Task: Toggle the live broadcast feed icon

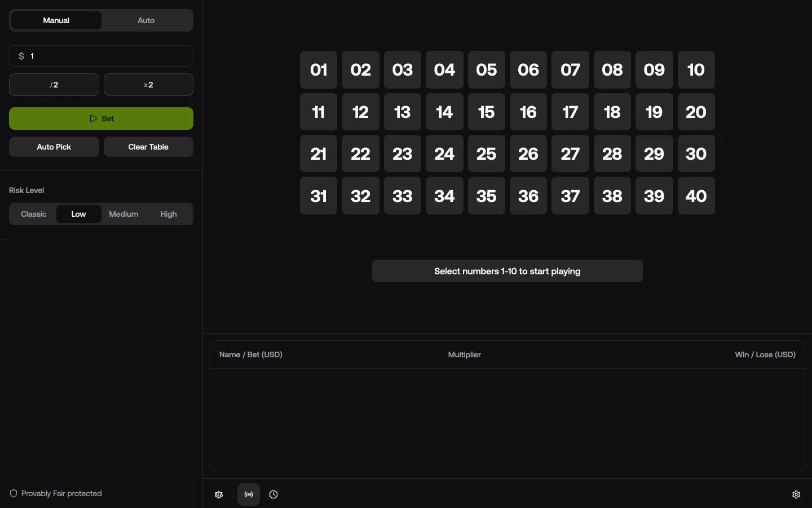Action: pyautogui.click(x=249, y=494)
